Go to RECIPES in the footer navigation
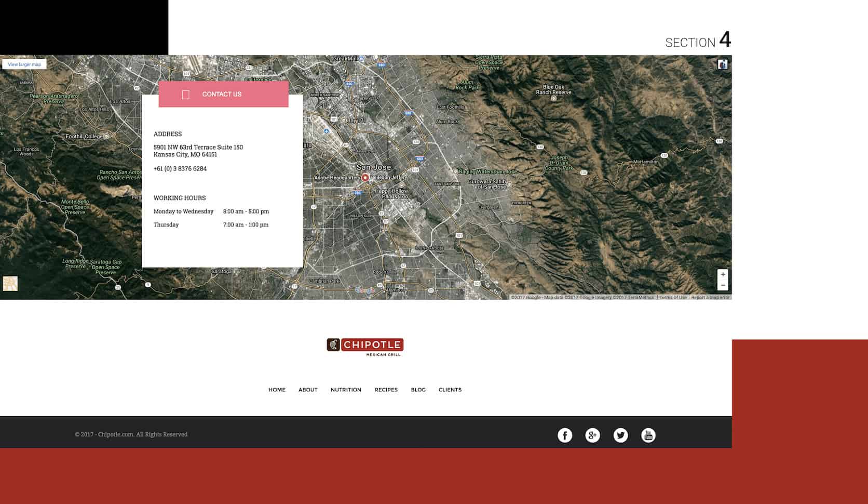 386,390
